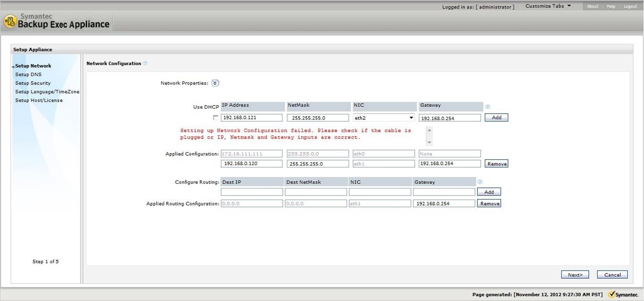The image size is (644, 301).
Task: Select Setup Host/License in sidebar
Action: [x=39, y=100]
